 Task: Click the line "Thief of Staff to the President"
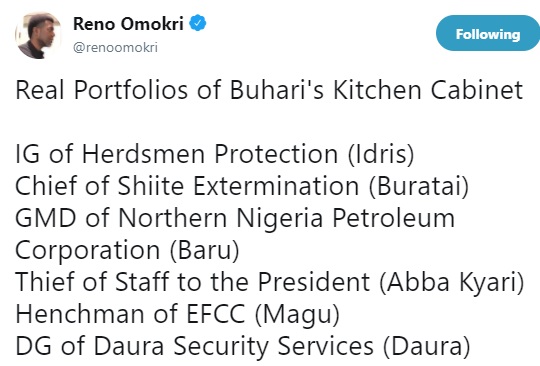click(193, 282)
